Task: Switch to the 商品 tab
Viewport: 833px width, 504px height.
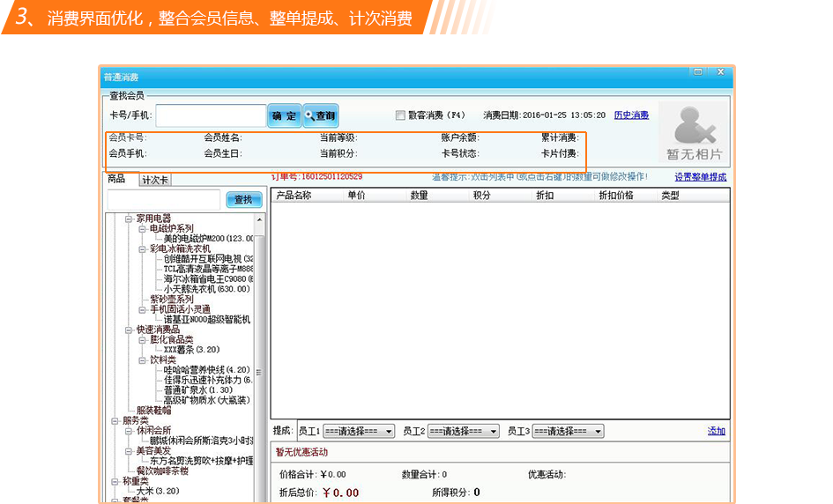Action: tap(116, 179)
